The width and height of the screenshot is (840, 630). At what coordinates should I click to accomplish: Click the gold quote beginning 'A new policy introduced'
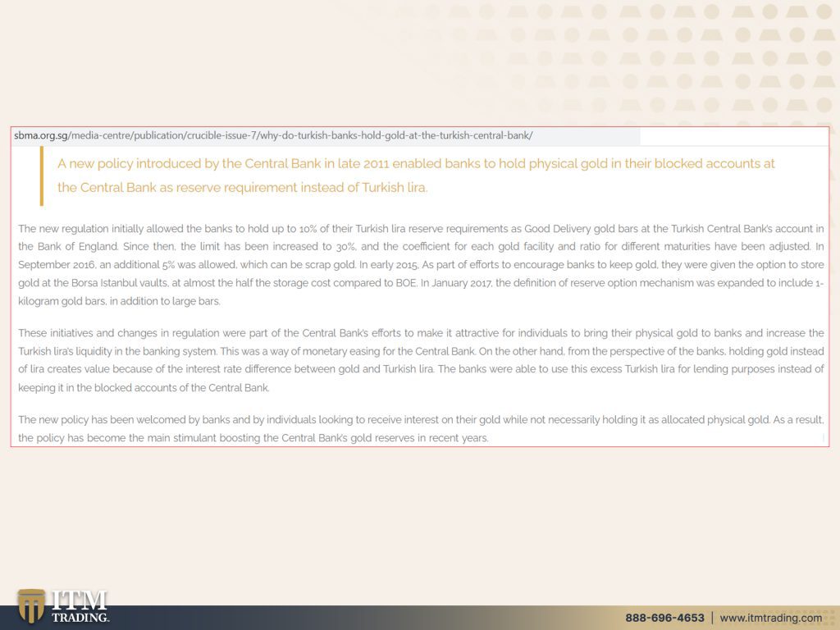[x=416, y=176]
